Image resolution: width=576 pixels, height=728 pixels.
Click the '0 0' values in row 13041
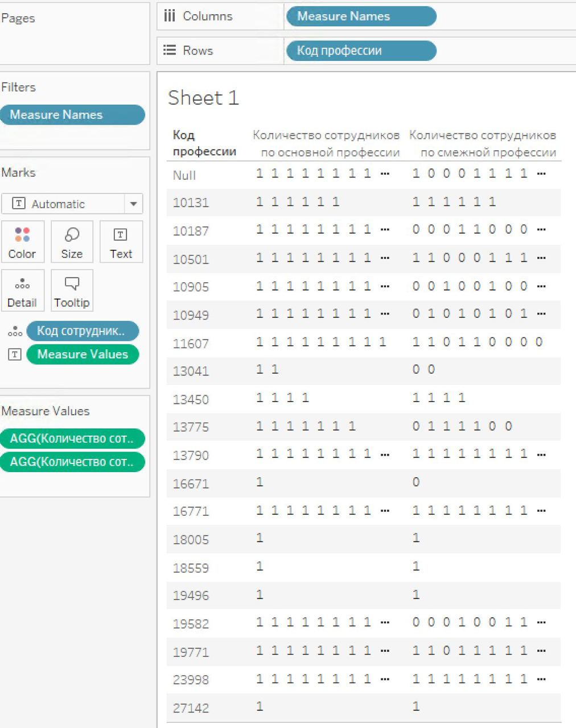pos(423,369)
